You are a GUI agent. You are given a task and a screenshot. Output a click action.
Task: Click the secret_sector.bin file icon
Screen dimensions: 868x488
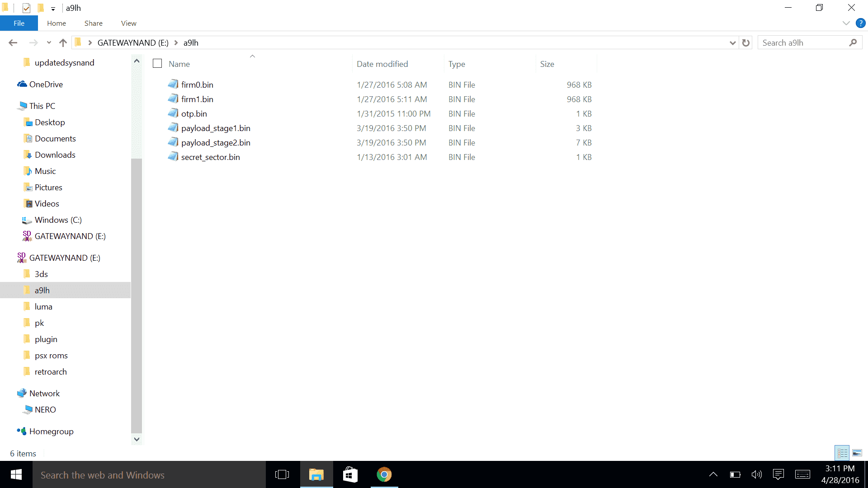[x=173, y=157]
